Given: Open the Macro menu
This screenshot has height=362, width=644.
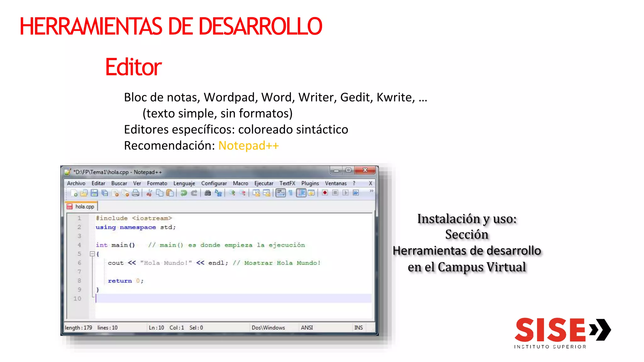Looking at the screenshot, I should click(x=241, y=183).
